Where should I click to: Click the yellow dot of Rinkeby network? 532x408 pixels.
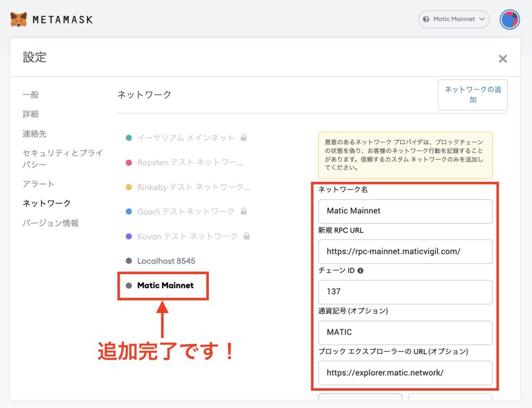pos(129,187)
